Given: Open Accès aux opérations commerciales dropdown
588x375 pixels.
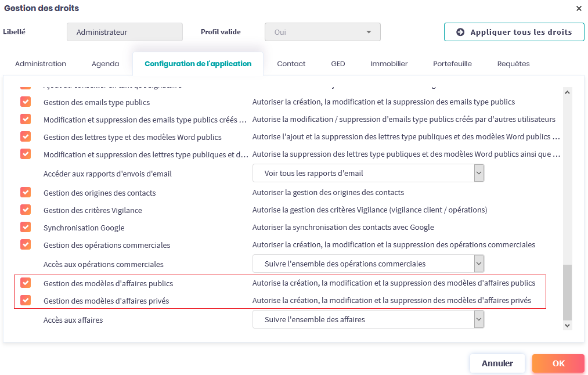Looking at the screenshot, I should click(368, 264).
